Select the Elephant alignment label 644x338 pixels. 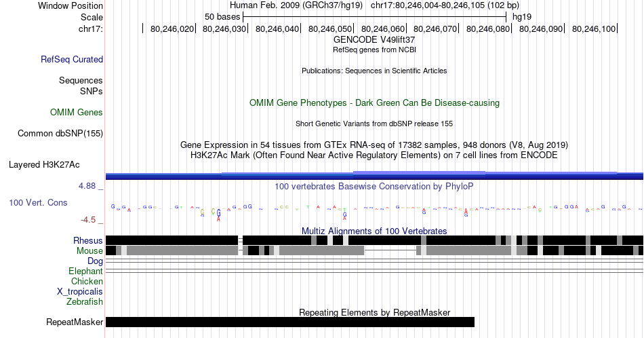coord(85,271)
